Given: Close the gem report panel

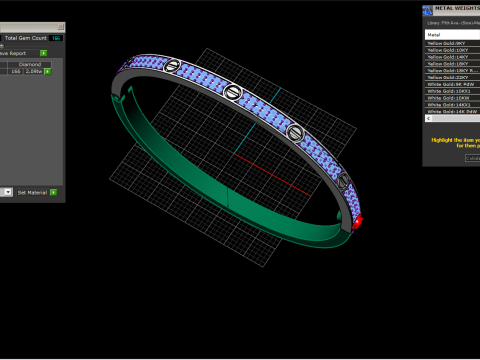Looking at the screenshot, I should click(60, 27).
